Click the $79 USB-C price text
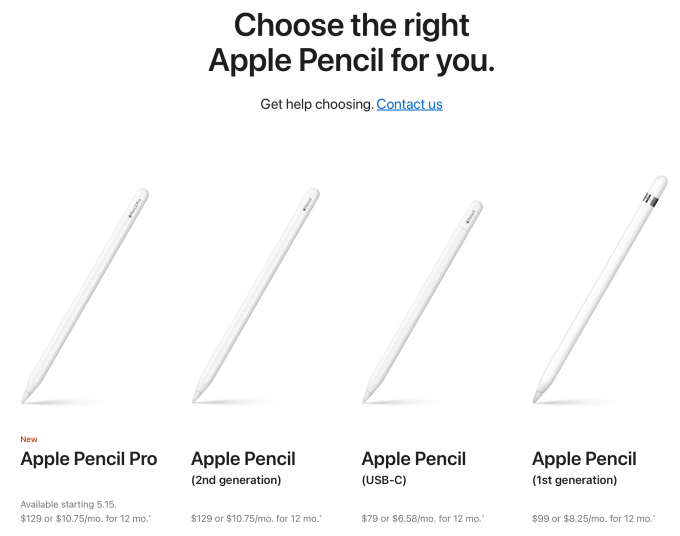Screen dimensions: 680x536 coord(423,519)
